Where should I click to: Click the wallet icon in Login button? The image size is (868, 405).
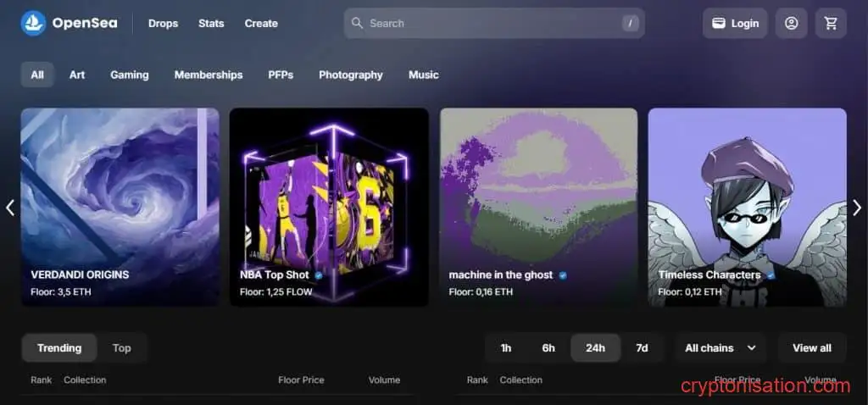719,23
